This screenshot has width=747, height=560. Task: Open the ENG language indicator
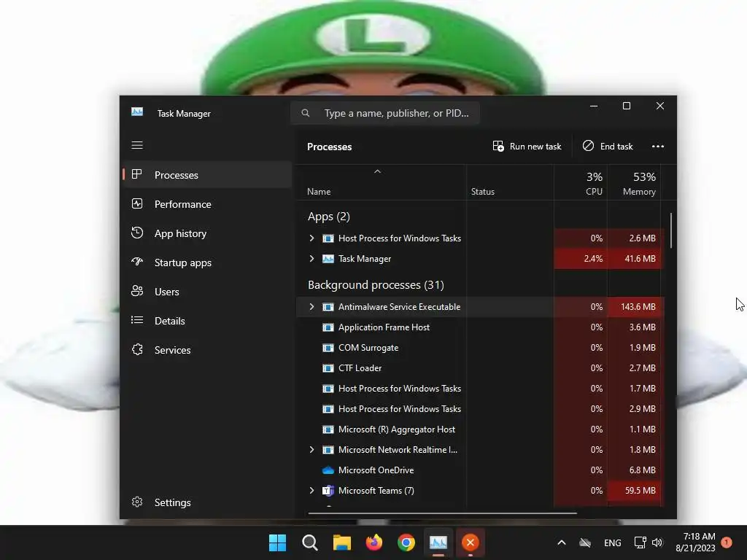[x=612, y=542]
